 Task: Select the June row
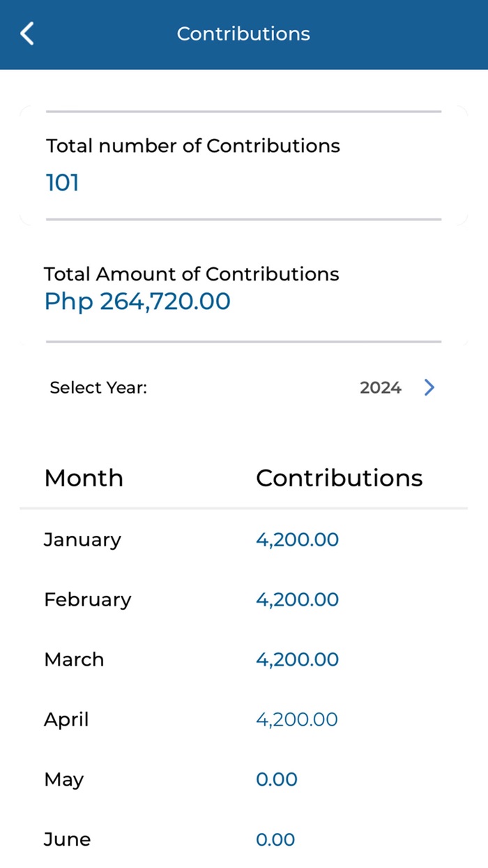tap(67, 839)
